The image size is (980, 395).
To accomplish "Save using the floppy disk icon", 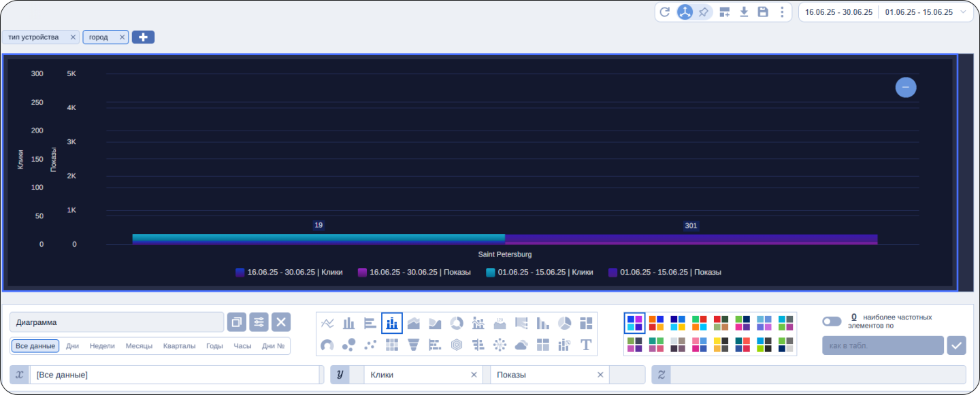I will click(x=763, y=12).
